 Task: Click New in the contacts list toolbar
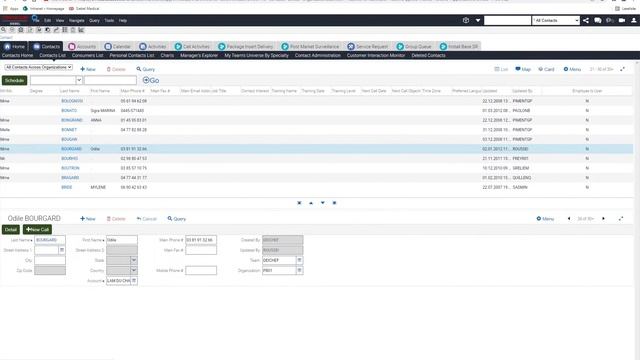pos(88,69)
